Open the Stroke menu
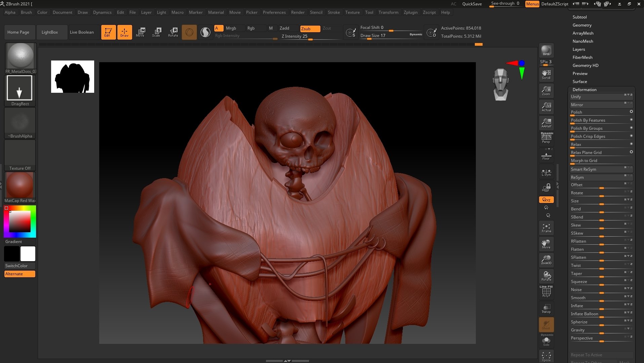The image size is (644, 363). pyautogui.click(x=334, y=12)
